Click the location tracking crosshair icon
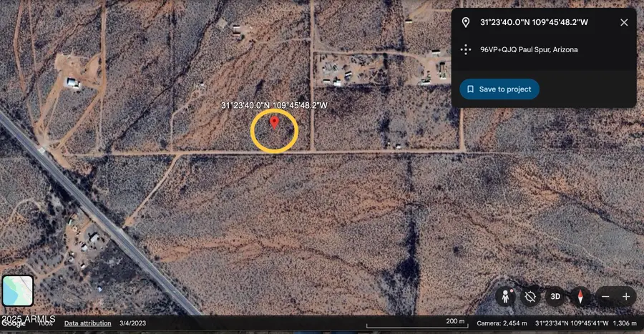 tap(530, 296)
